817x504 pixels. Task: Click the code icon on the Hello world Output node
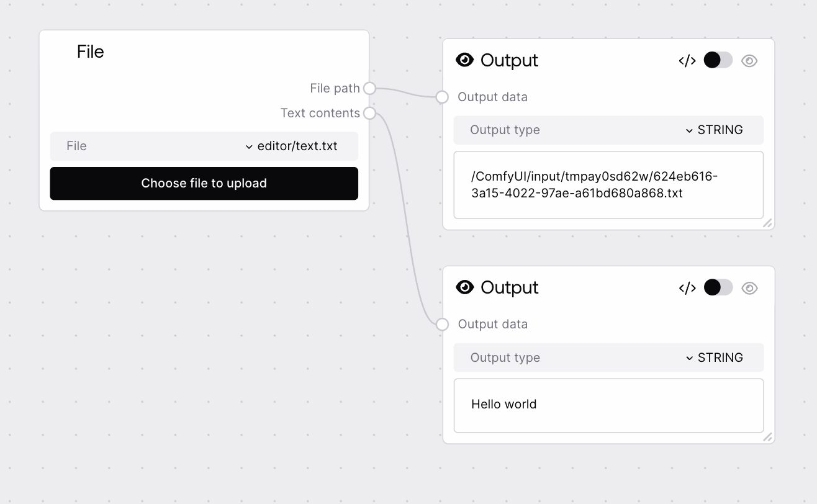687,288
